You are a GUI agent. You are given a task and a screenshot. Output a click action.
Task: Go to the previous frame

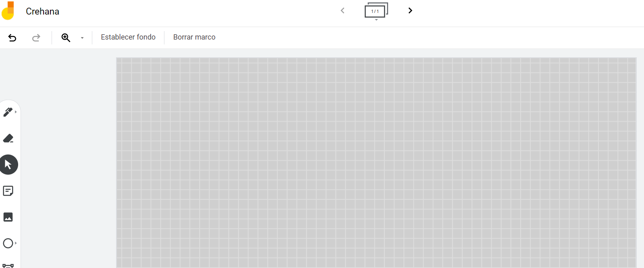343,10
